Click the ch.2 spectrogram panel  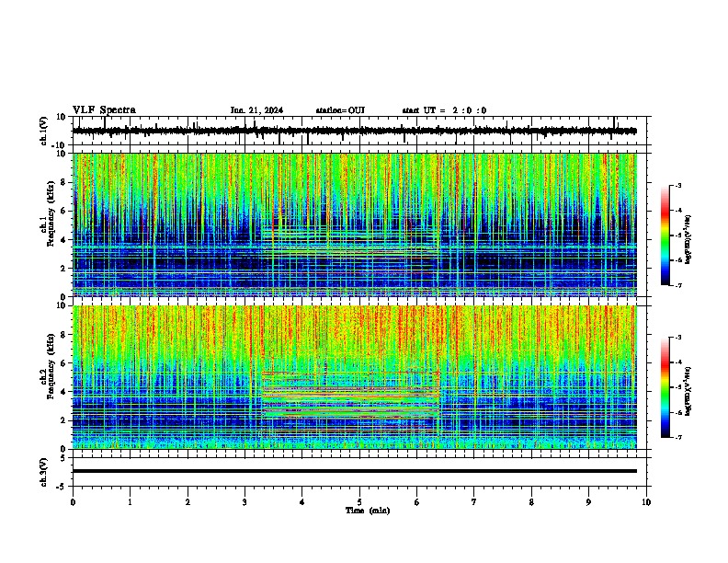point(355,377)
